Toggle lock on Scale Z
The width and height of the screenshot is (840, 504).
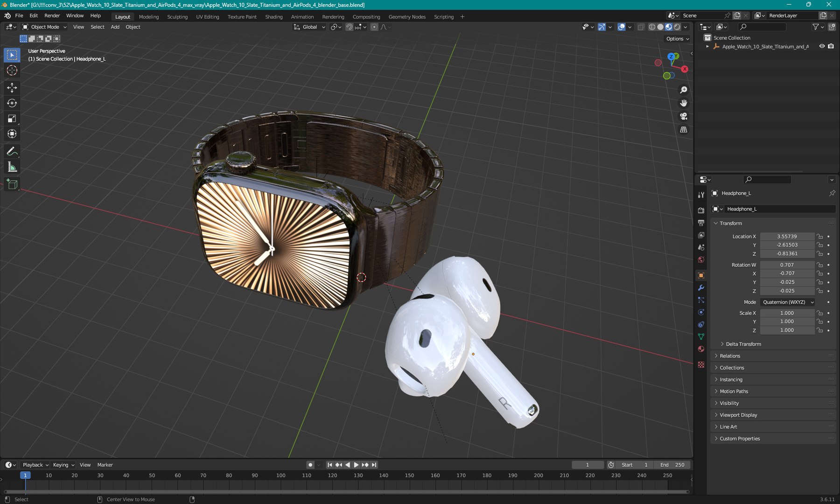point(820,330)
